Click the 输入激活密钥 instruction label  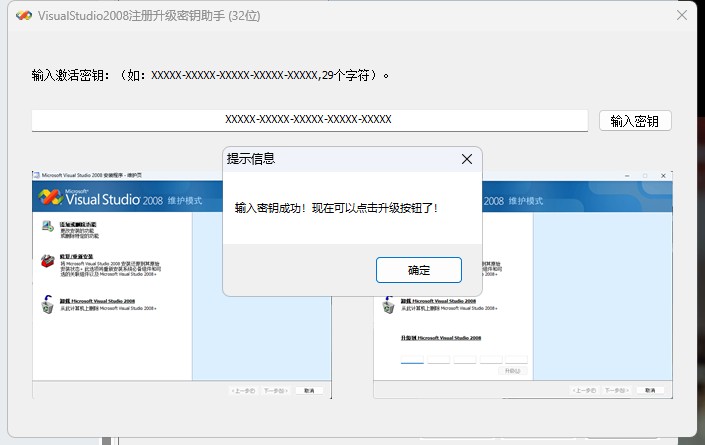coord(210,75)
